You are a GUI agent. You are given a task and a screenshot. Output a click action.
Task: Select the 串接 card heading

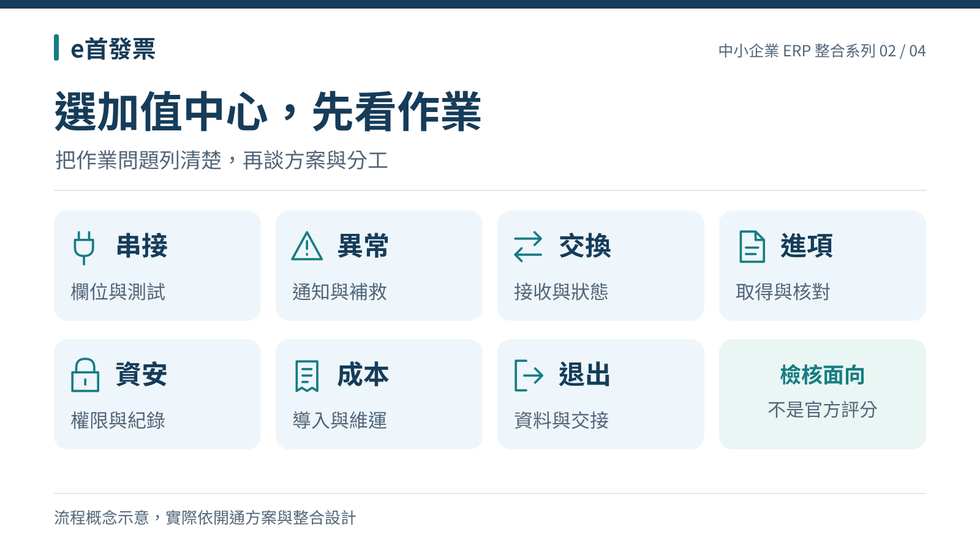142,246
